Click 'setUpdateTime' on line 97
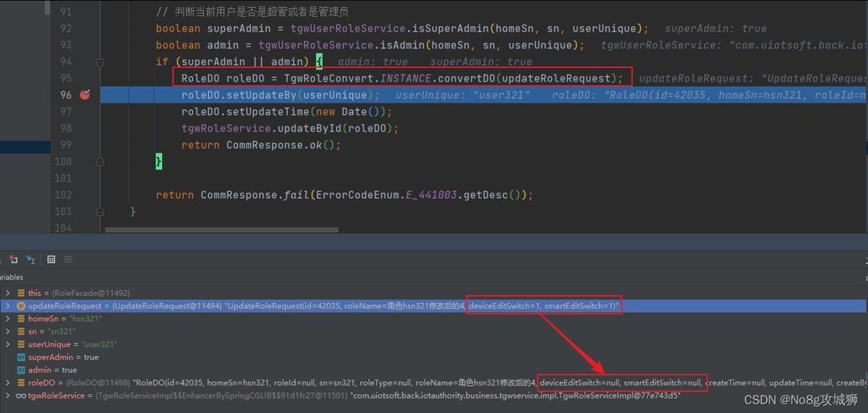The height and width of the screenshot is (413, 868). click(x=268, y=111)
